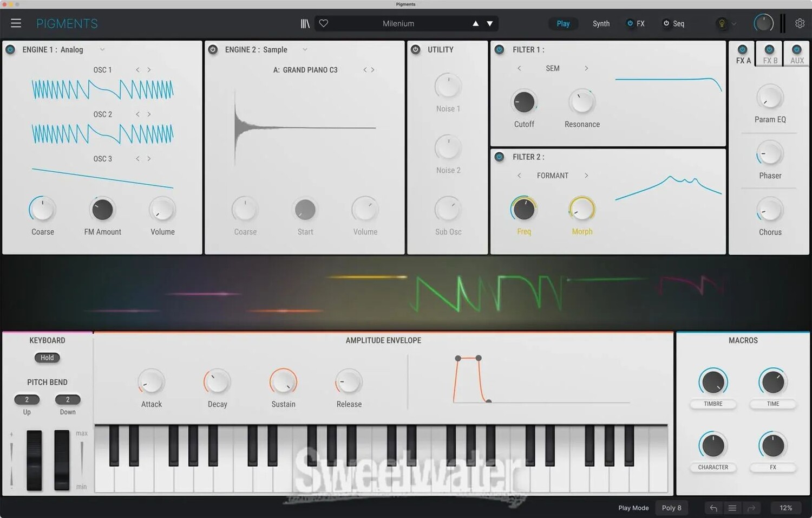812x518 pixels.
Task: Click the lightbulb sound design tips icon
Action: tap(722, 23)
